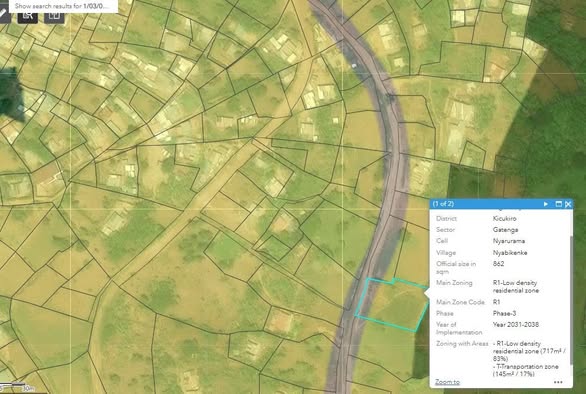Click the 'Zoning with Areas' field label
The height and width of the screenshot is (394, 586).
(x=462, y=344)
